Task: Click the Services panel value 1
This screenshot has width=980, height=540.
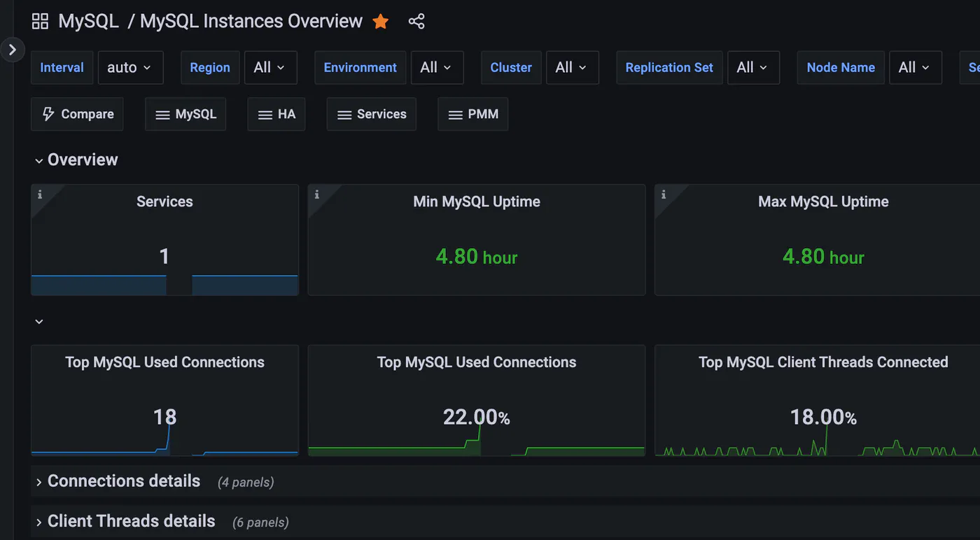Action: pyautogui.click(x=164, y=257)
